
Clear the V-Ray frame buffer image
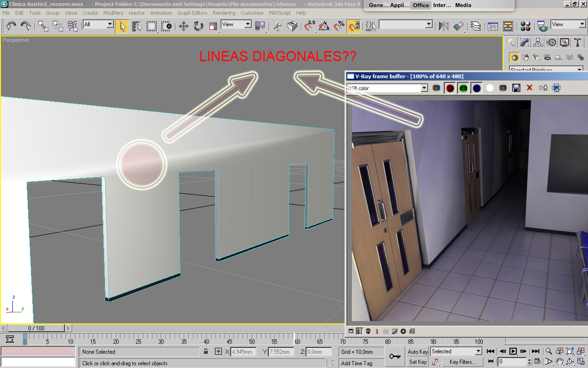[530, 88]
